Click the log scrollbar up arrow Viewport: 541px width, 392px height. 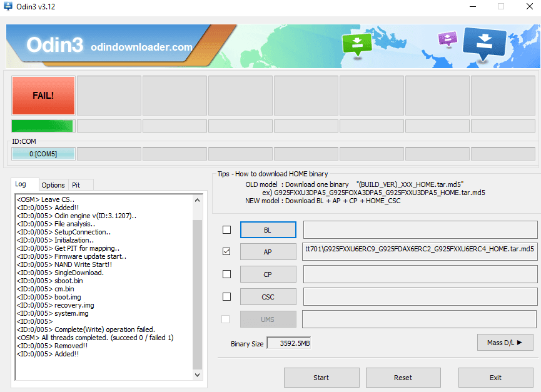(x=198, y=200)
